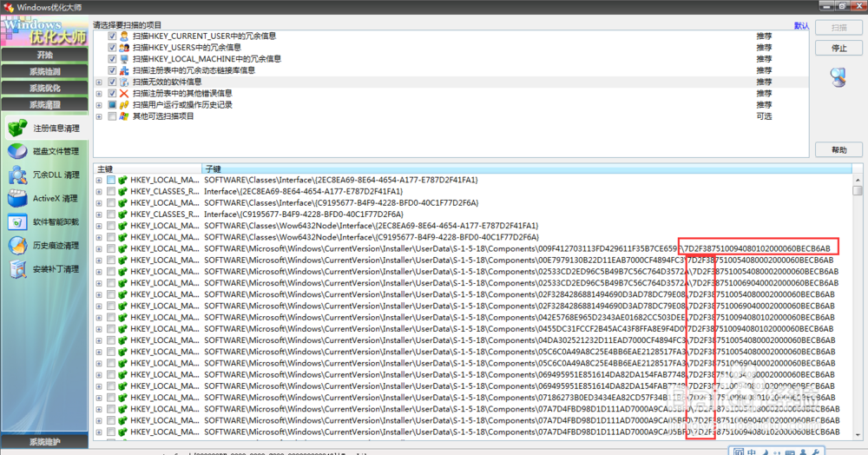This screenshot has width=868, height=455.
Task: Expand the {2EC8EA69 HKEY_LOCAL_MA SOFTWARE\Classes\Interface row
Action: coord(99,180)
